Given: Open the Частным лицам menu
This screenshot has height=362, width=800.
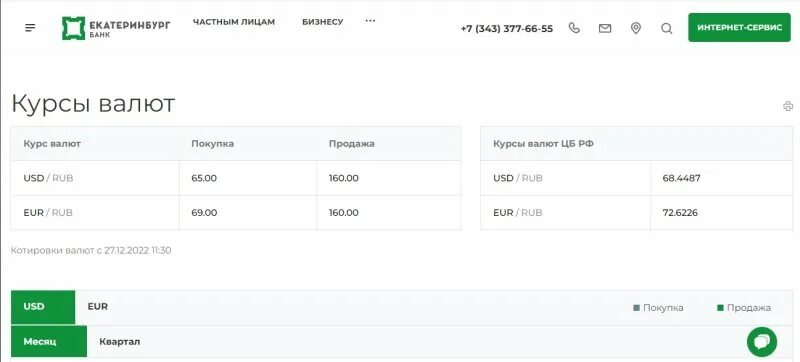Looking at the screenshot, I should pos(234,22).
